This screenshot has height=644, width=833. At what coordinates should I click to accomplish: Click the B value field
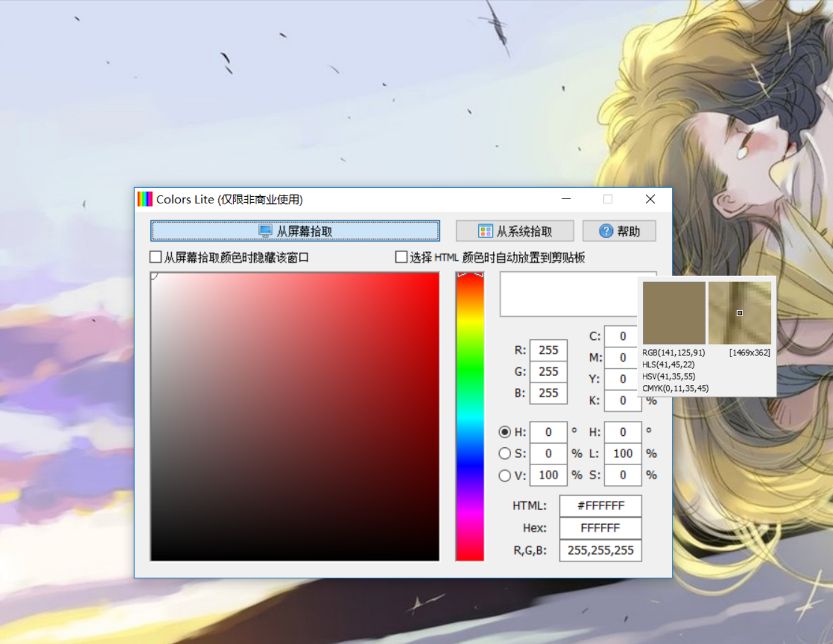(548, 393)
